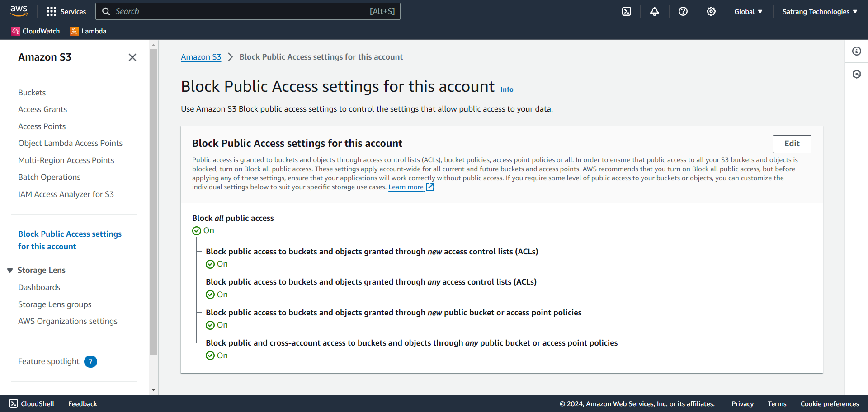Click the Learn more external link icon

430,187
